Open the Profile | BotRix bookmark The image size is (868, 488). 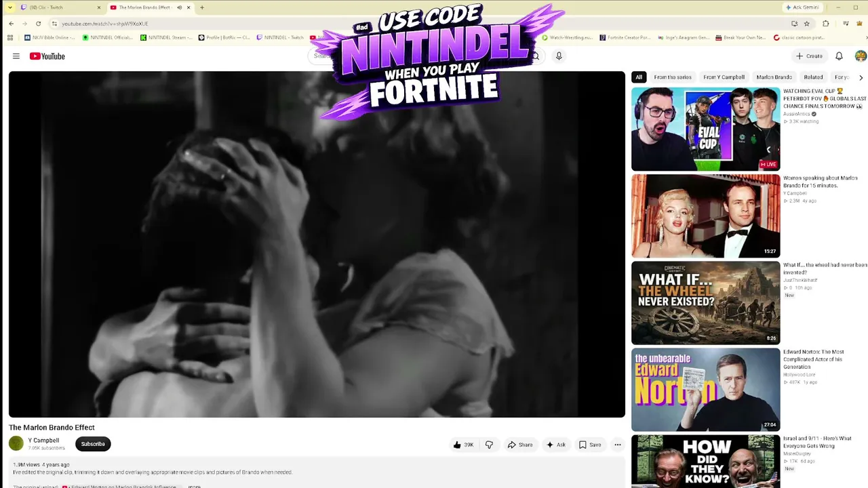224,37
